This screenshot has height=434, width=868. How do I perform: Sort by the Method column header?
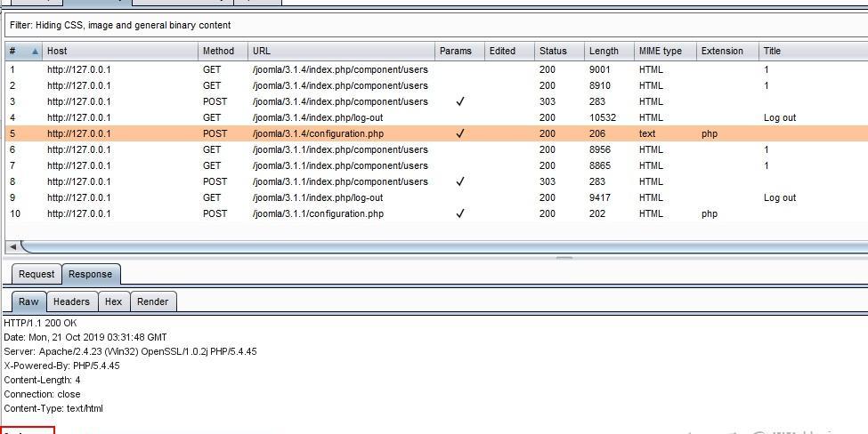point(223,51)
